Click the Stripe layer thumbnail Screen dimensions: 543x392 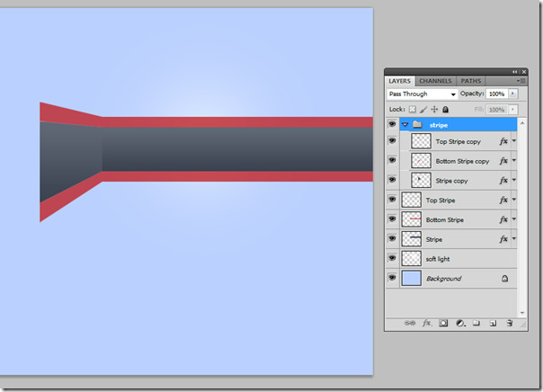pyautogui.click(x=412, y=239)
